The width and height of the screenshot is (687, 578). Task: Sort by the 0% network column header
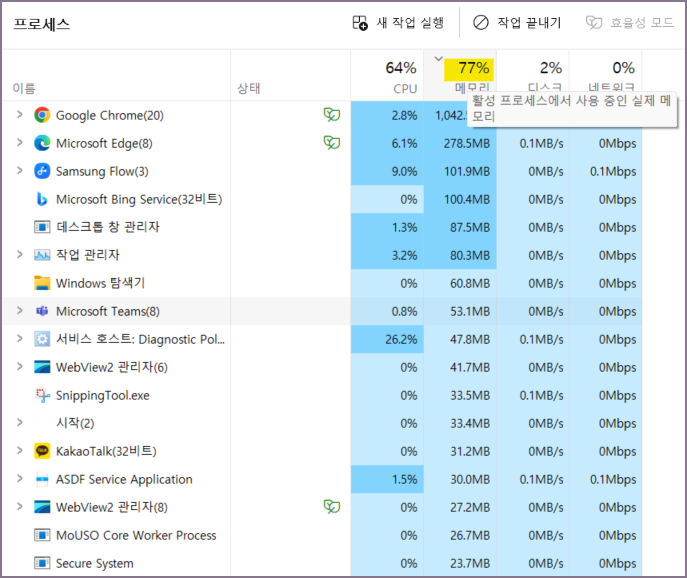pos(606,75)
